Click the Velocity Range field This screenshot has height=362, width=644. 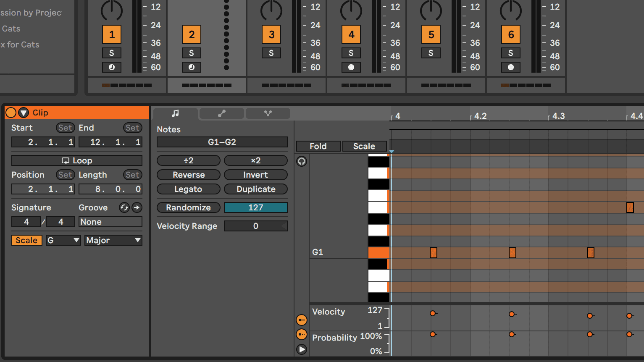coord(256,226)
